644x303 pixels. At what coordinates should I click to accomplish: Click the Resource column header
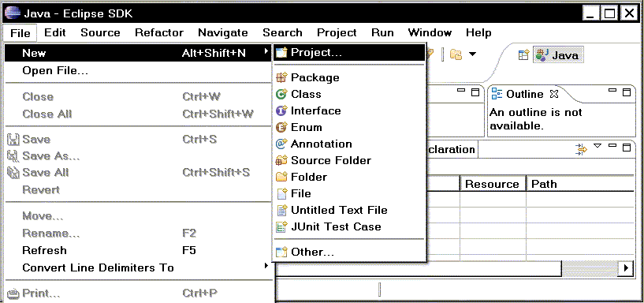[x=493, y=184]
